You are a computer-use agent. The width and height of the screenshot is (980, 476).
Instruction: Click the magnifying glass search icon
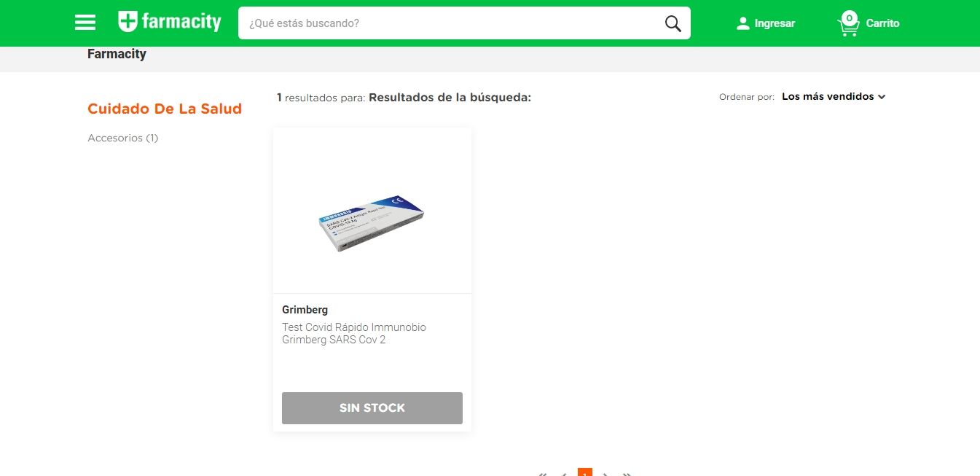coord(673,23)
